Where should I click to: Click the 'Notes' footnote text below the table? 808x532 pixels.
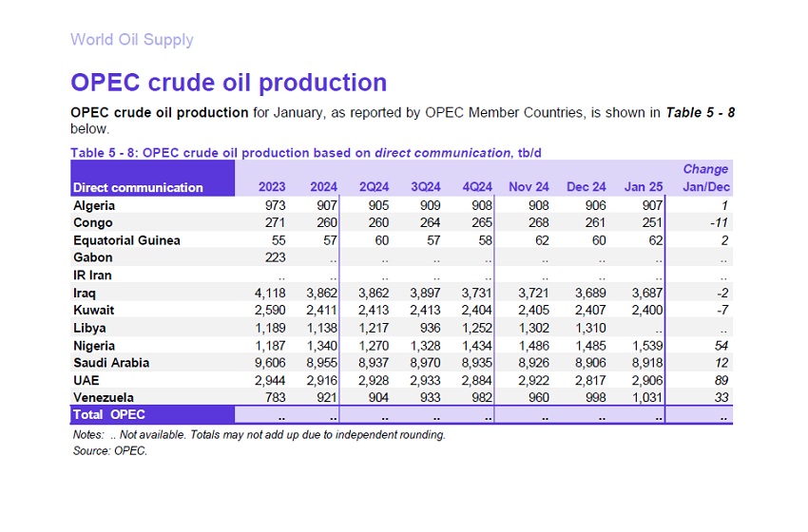pos(258,435)
